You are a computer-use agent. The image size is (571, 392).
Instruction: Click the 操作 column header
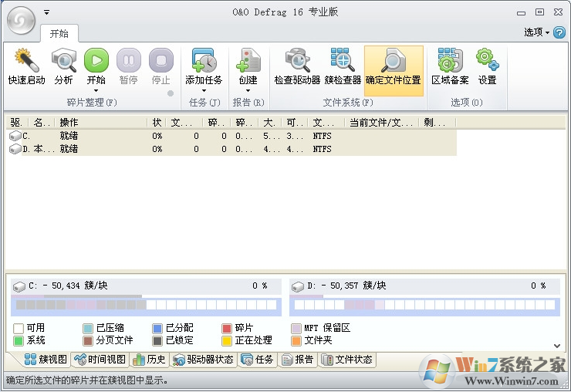[x=100, y=123]
